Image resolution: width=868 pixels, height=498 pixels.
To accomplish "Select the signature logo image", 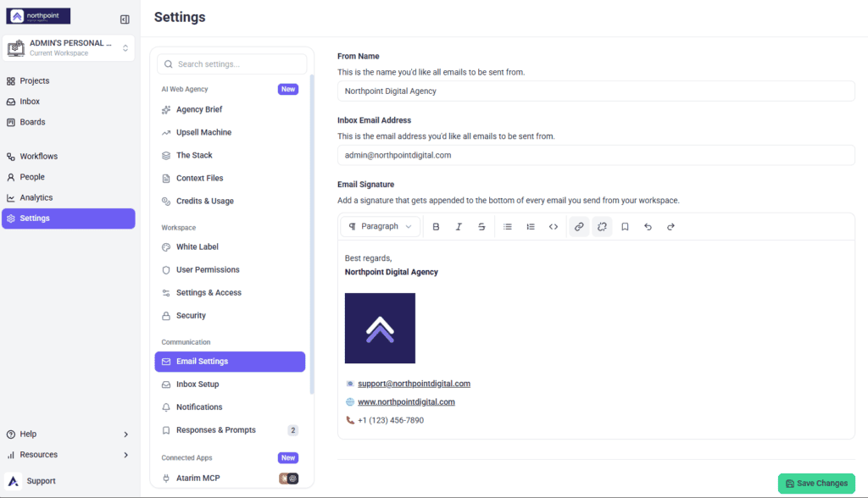I will click(x=380, y=328).
